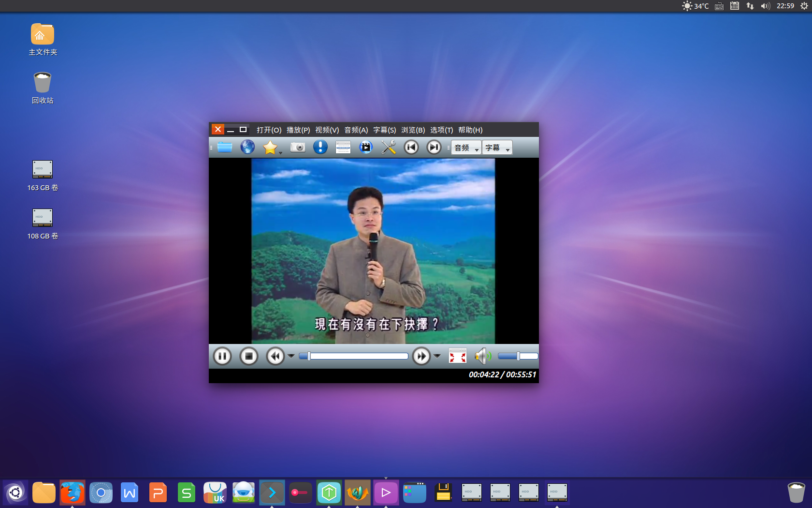The width and height of the screenshot is (812, 508).
Task: Click the elapsed time display 00:04:22
Action: coord(484,374)
